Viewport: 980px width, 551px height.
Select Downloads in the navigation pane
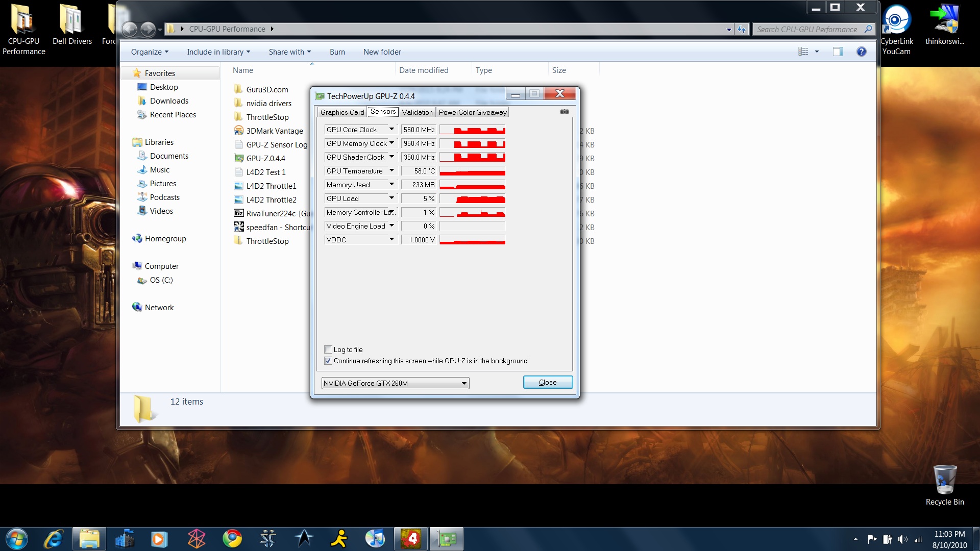[x=169, y=101]
